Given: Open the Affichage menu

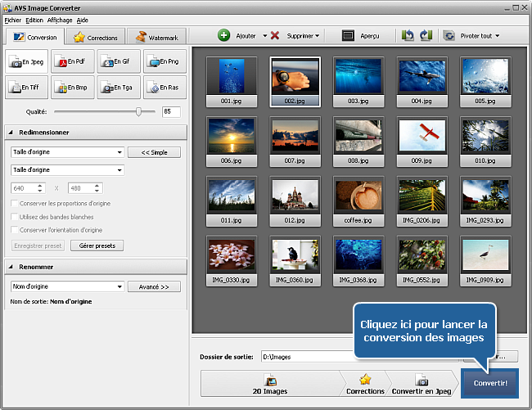Looking at the screenshot, I should click(x=60, y=20).
